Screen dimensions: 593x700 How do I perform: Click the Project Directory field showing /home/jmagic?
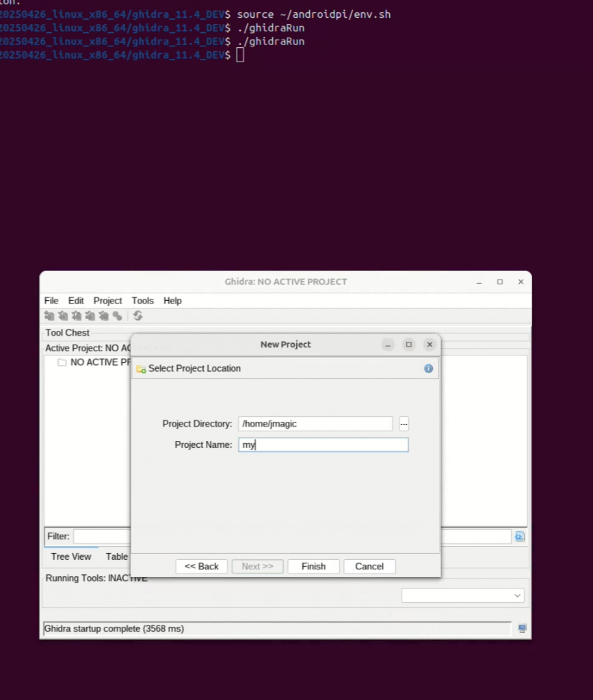point(315,424)
